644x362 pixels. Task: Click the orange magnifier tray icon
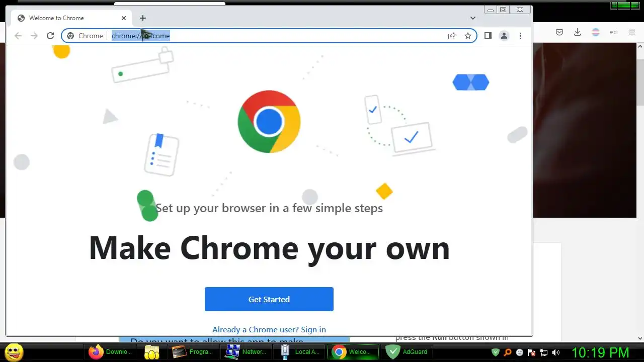[508, 352]
